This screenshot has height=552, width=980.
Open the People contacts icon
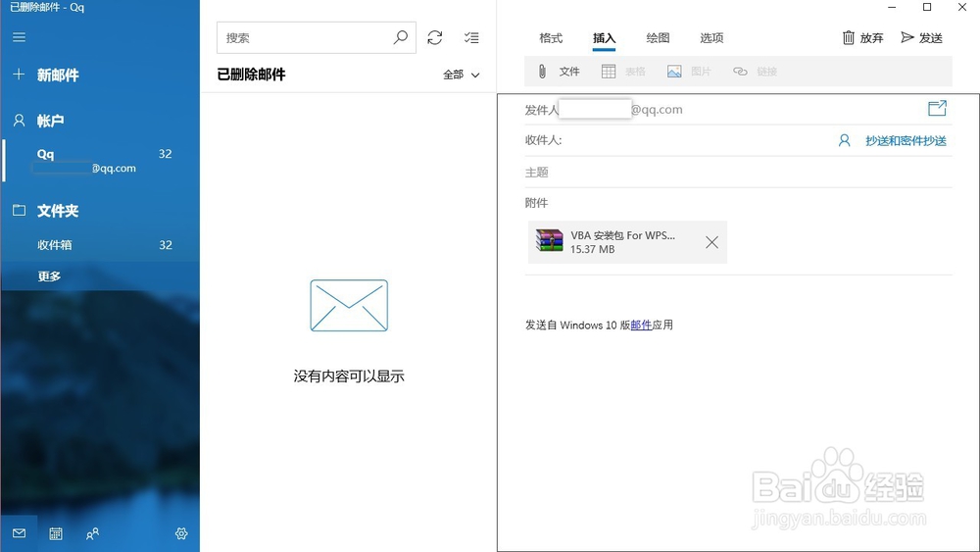[x=92, y=533]
